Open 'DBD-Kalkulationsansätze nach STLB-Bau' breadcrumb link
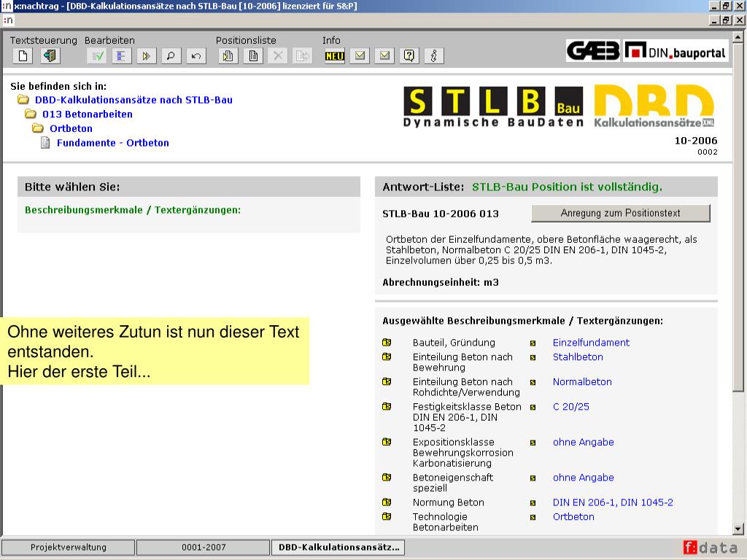Screen dimensions: 747x560 pyautogui.click(x=133, y=100)
